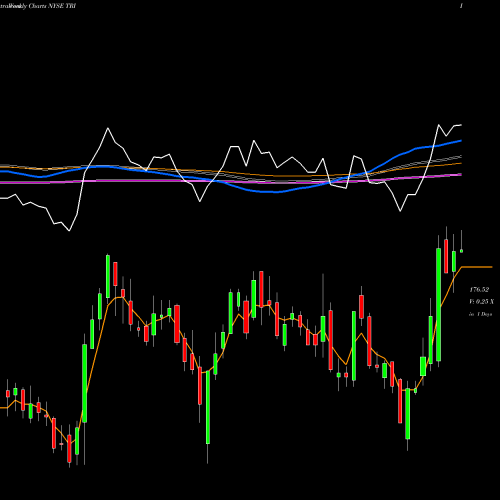Click the last small green candle on the chart
This screenshot has height=500, width=500.
click(462, 251)
